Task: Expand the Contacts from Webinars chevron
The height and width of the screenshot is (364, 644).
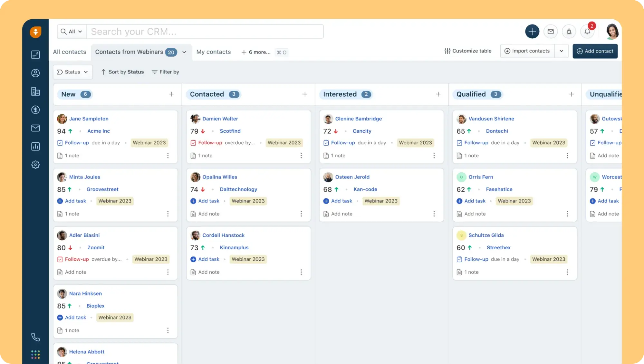Action: tap(184, 52)
